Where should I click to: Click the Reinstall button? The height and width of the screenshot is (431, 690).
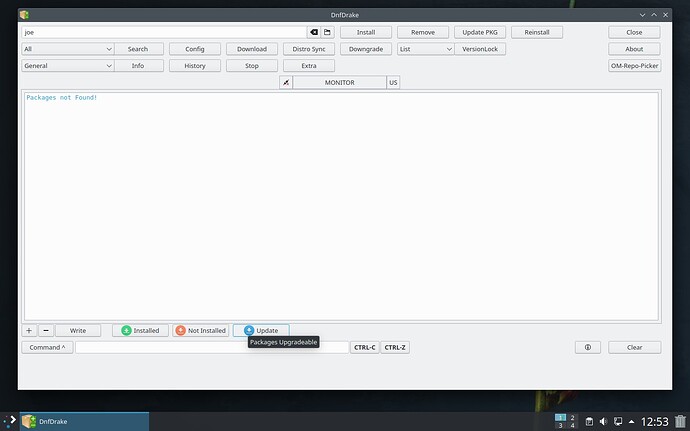tap(537, 32)
